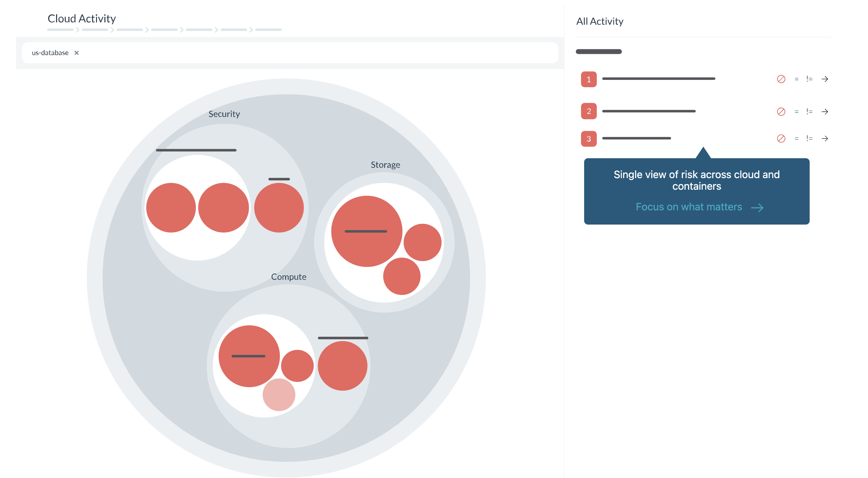Remove the us-database filter tag
This screenshot has height=478, width=868.
coord(76,53)
